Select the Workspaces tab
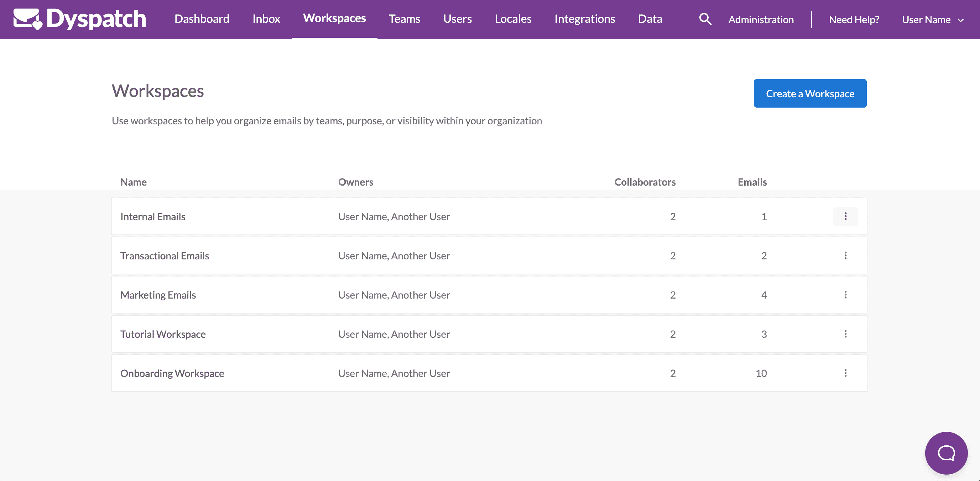This screenshot has width=980, height=481. (334, 18)
